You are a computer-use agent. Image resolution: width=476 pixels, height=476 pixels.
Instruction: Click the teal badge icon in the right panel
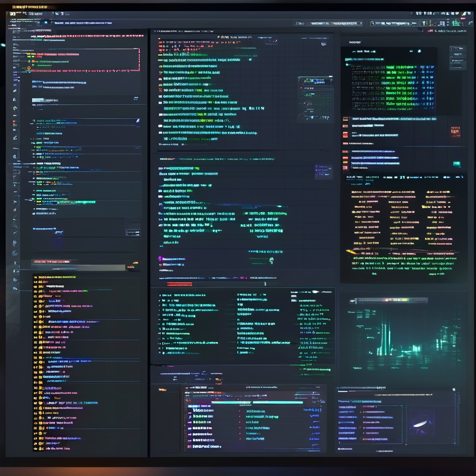click(x=456, y=164)
